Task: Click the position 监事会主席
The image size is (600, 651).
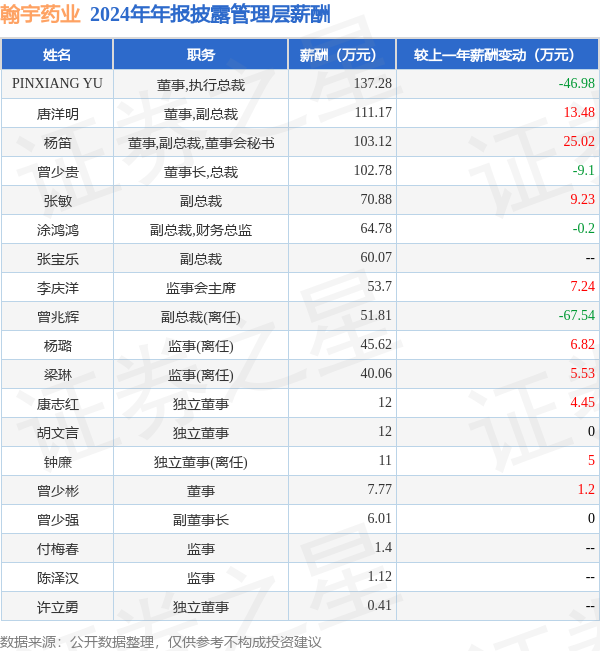Action: (201, 287)
